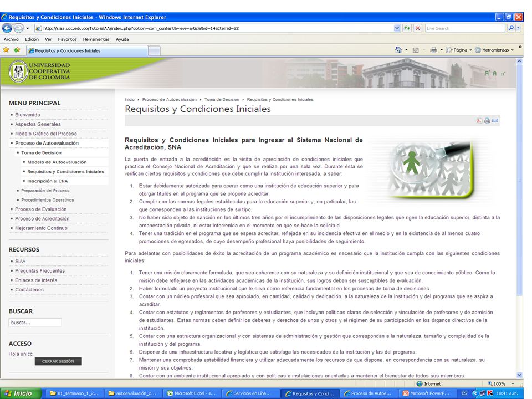532x399 pixels.
Task: Expand the command bar overflow chevron
Action: [x=520, y=47]
